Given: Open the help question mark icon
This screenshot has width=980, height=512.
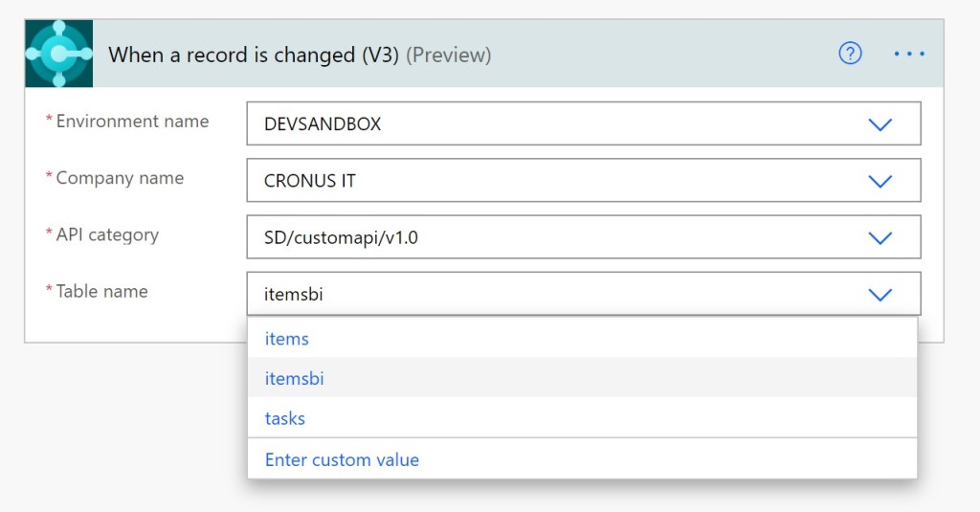Looking at the screenshot, I should point(850,54).
